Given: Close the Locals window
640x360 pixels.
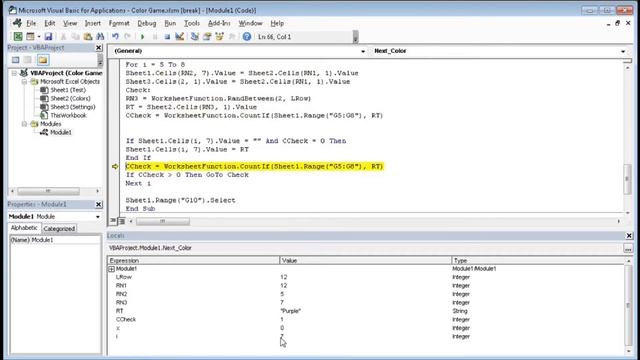Looking at the screenshot, I should pos(629,236).
